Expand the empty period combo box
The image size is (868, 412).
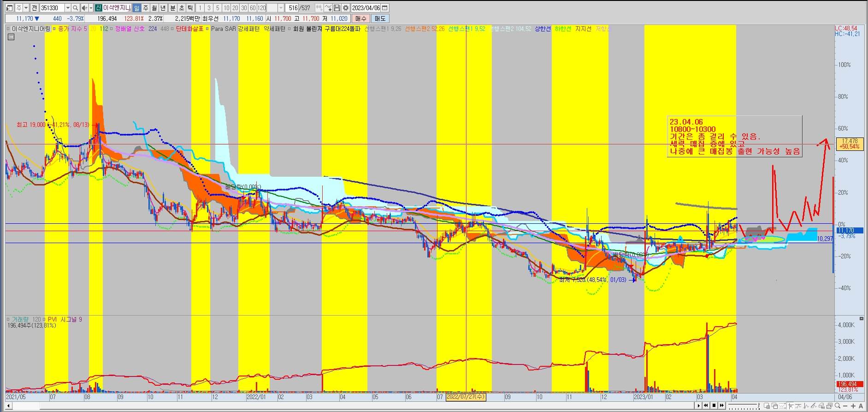coord(281,8)
